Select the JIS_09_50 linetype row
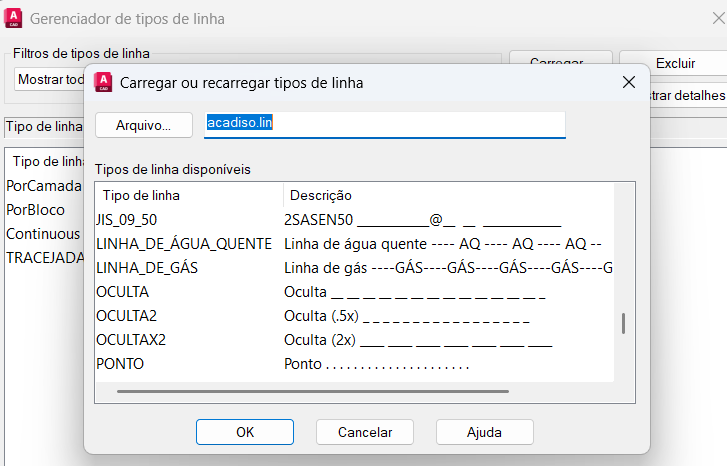 coord(127,219)
